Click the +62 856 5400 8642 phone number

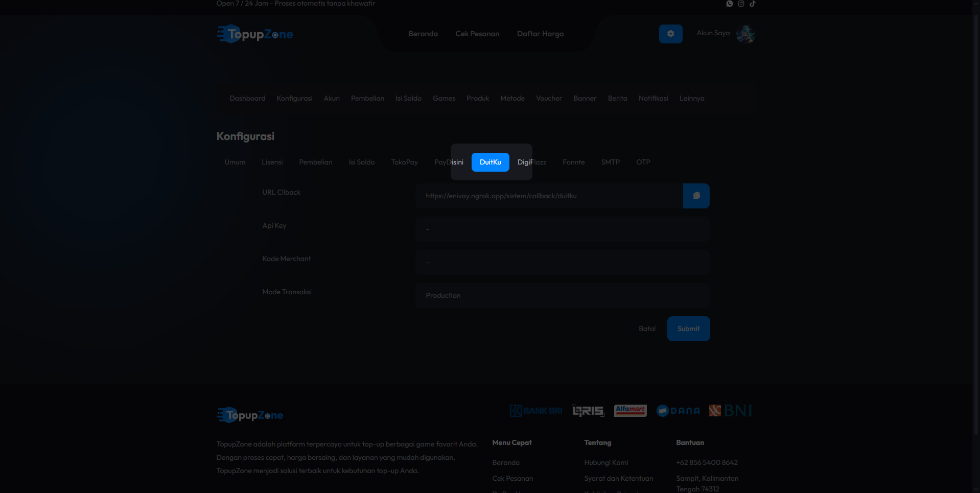click(707, 462)
